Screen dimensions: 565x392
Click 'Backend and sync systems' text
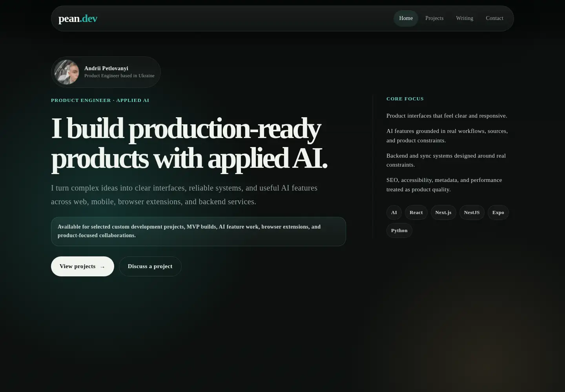click(x=446, y=160)
